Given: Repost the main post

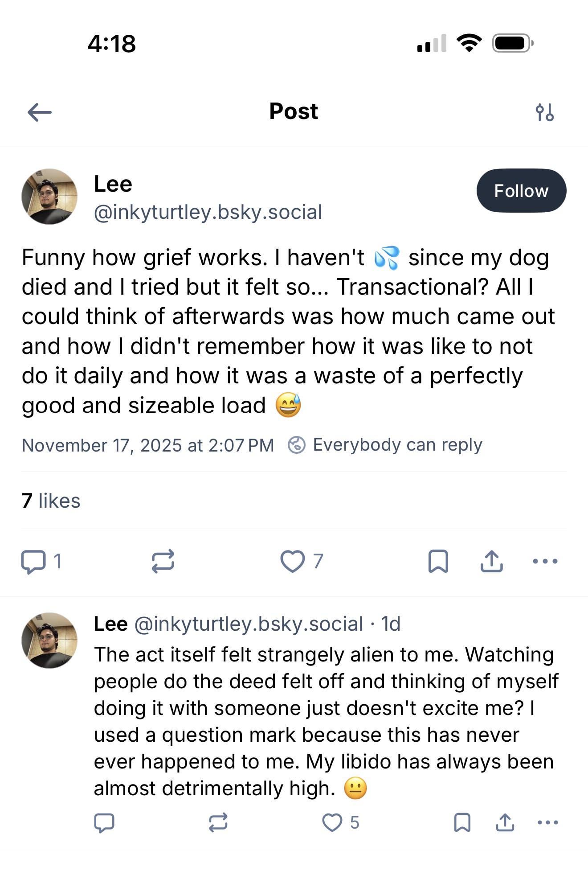Looking at the screenshot, I should (163, 561).
